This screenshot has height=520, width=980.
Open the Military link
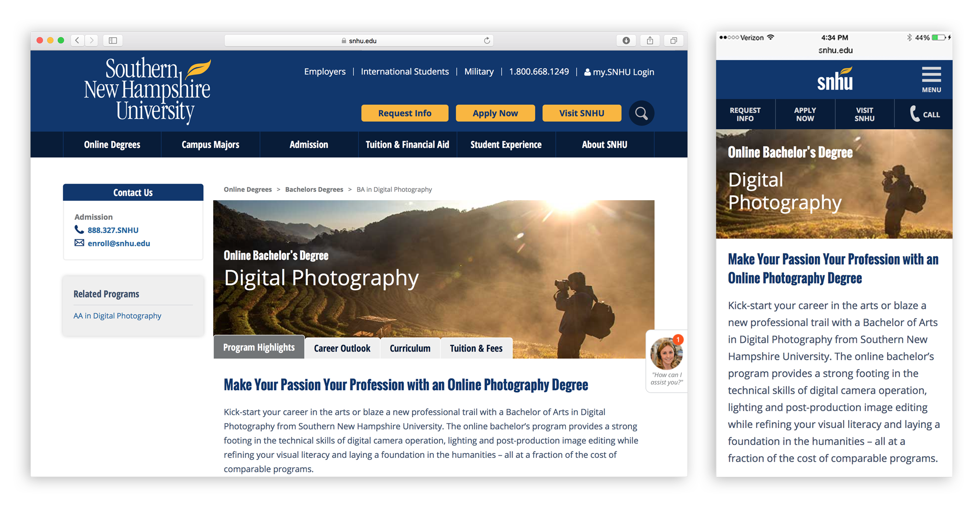click(x=479, y=71)
